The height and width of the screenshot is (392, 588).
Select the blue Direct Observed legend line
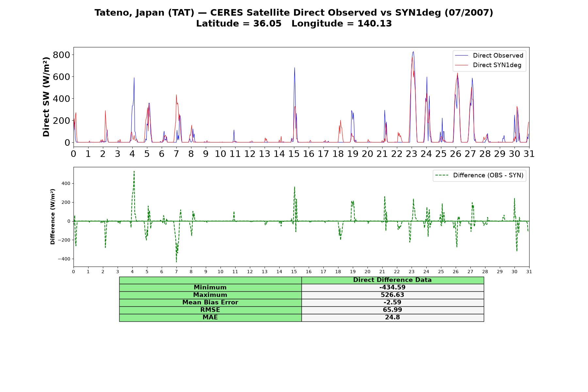pos(462,56)
